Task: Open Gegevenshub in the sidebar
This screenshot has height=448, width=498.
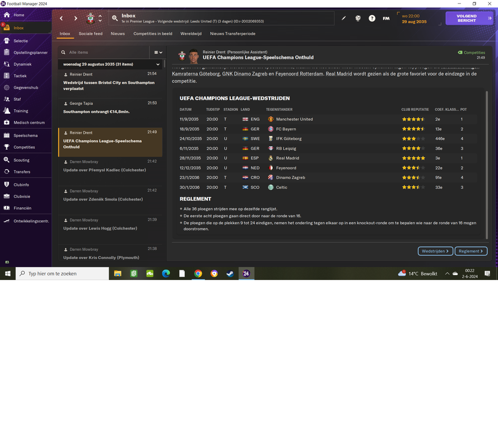Action: click(x=25, y=87)
